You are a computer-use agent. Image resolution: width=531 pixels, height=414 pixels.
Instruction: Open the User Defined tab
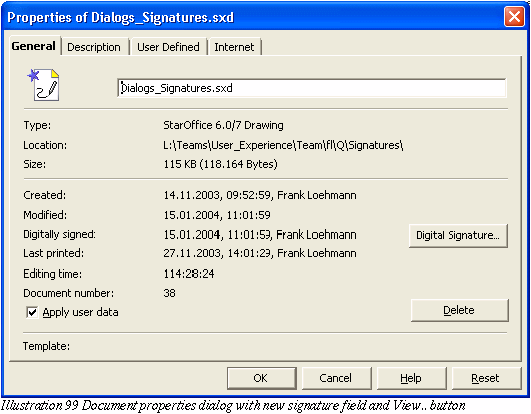click(x=168, y=47)
